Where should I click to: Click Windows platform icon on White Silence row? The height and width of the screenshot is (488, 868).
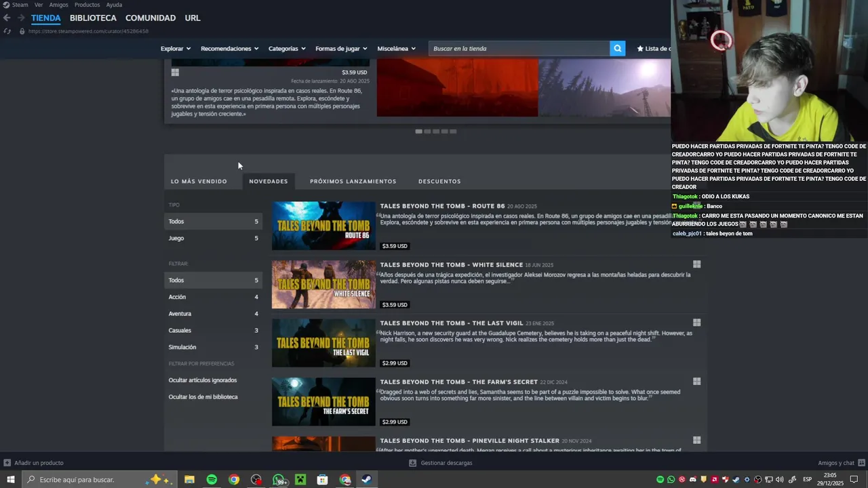696,264
